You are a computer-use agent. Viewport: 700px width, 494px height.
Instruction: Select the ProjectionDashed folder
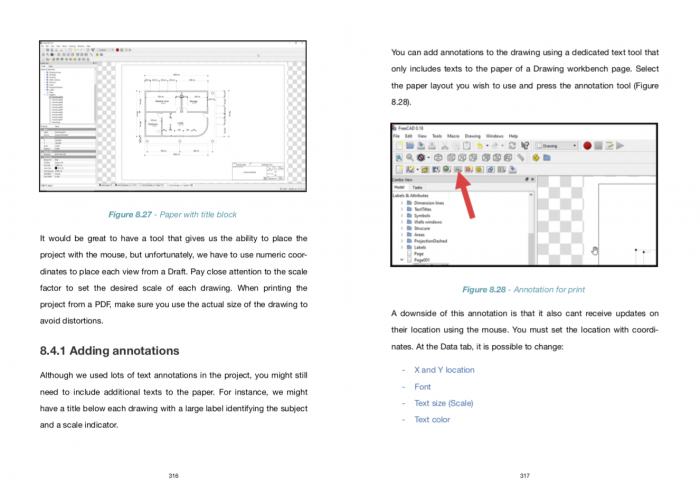(430, 241)
